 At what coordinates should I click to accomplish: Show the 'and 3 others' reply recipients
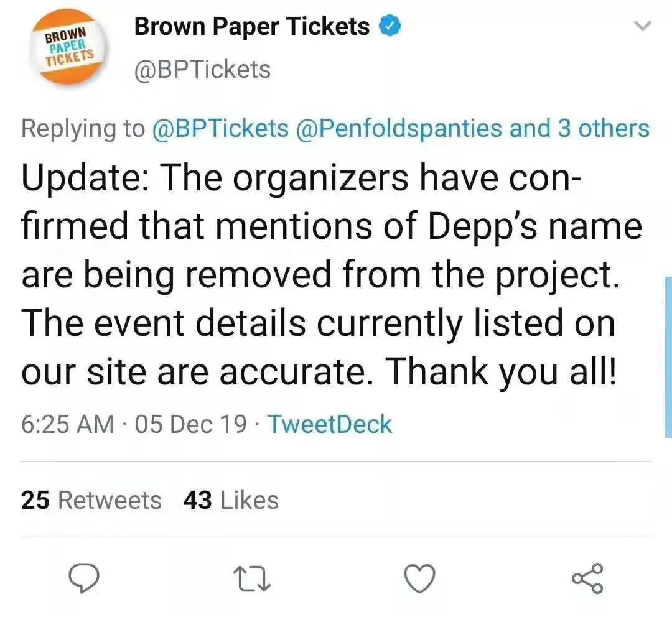tap(579, 129)
